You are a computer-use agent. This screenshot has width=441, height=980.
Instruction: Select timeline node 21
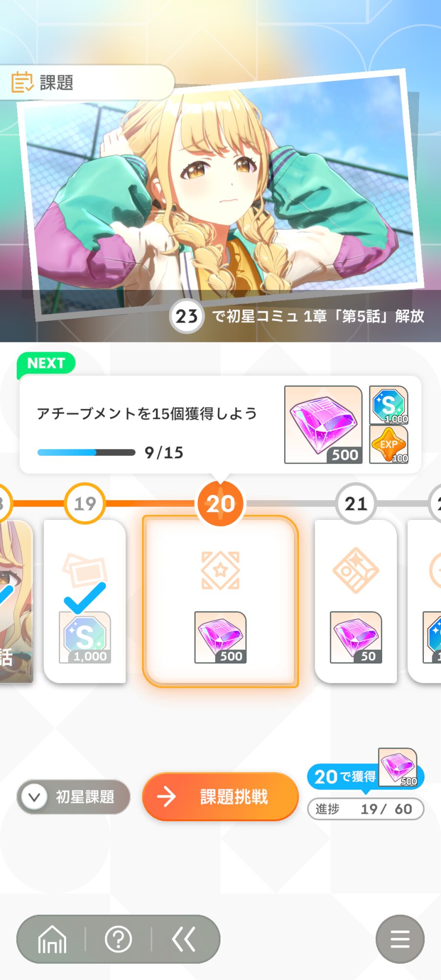356,504
